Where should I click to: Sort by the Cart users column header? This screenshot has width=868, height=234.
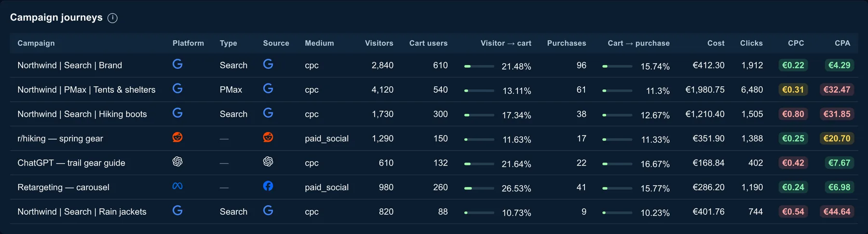point(428,43)
